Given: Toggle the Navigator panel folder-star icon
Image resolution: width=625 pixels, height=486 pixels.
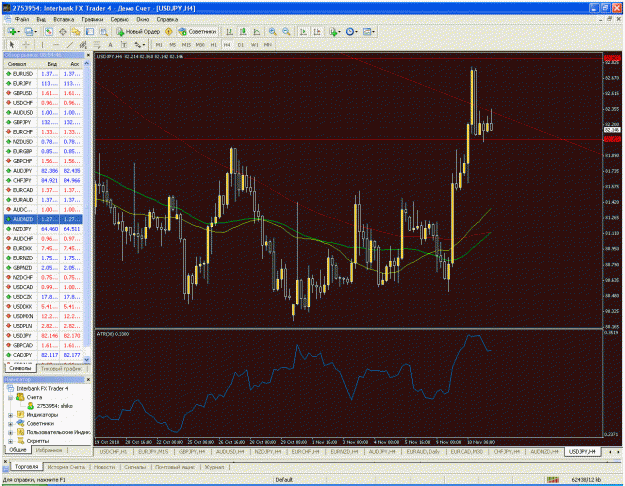Looking at the screenshot, I should 76,31.
